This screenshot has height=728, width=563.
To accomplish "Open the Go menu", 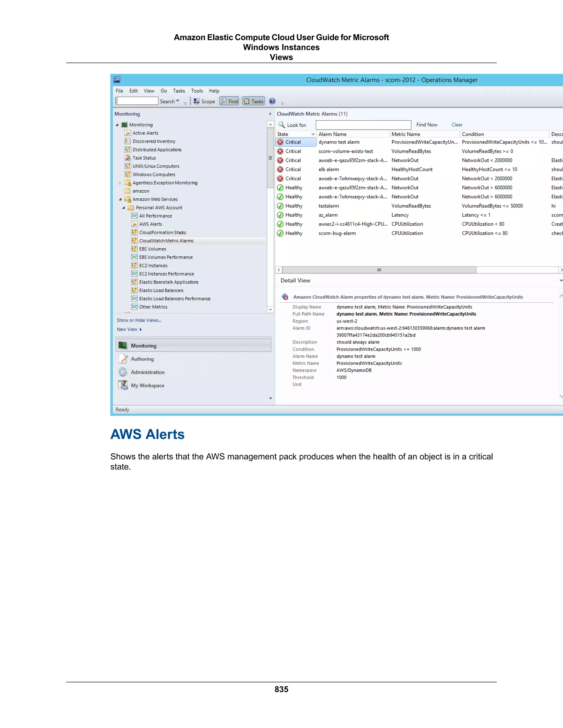I will pos(164,91).
